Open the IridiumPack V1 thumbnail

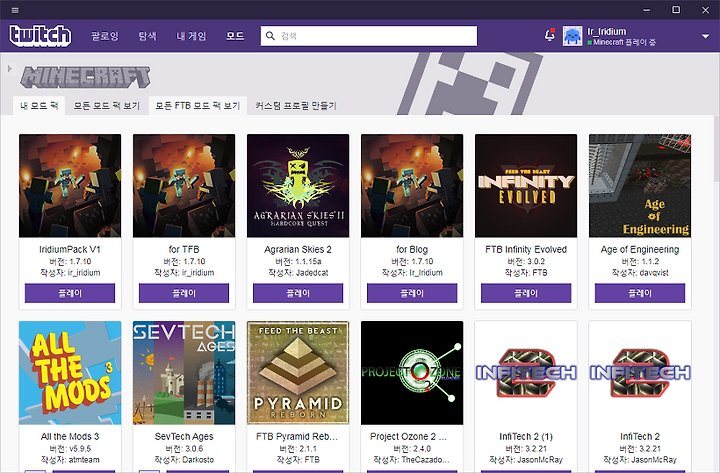pos(70,186)
